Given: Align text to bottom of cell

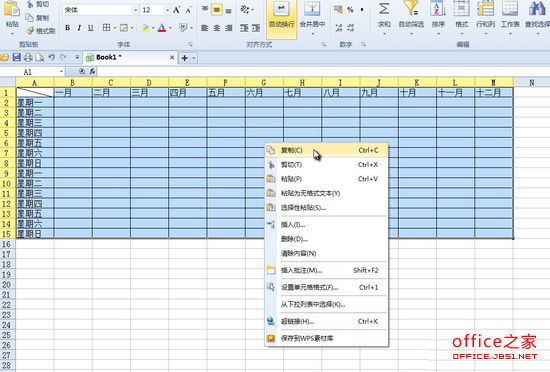Looking at the screenshot, I should [228, 10].
